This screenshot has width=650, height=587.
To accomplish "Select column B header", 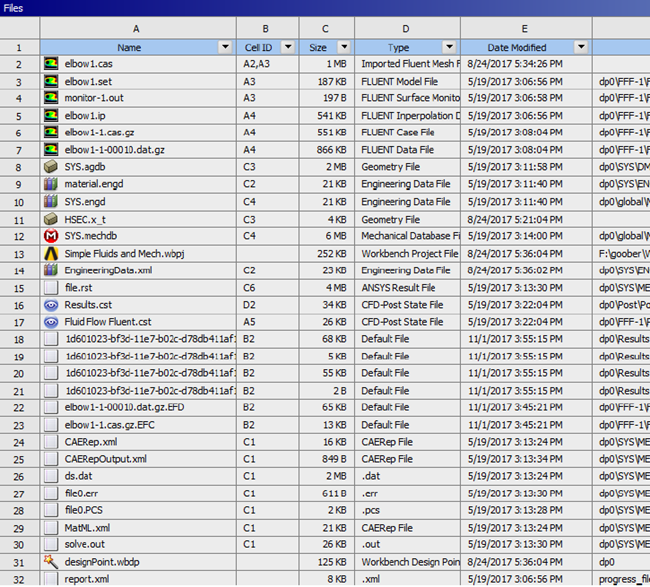I will pos(267,29).
